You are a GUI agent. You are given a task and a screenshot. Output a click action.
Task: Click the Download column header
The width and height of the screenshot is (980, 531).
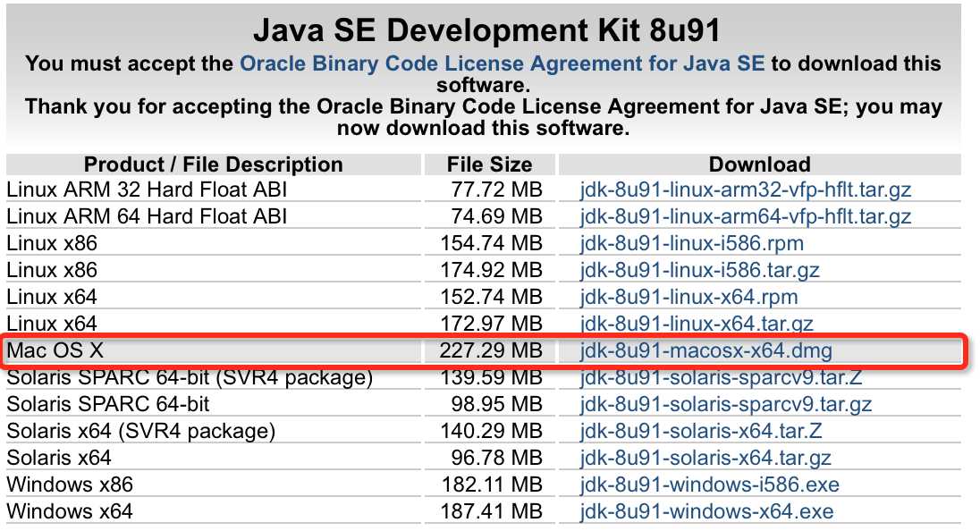[x=759, y=164]
